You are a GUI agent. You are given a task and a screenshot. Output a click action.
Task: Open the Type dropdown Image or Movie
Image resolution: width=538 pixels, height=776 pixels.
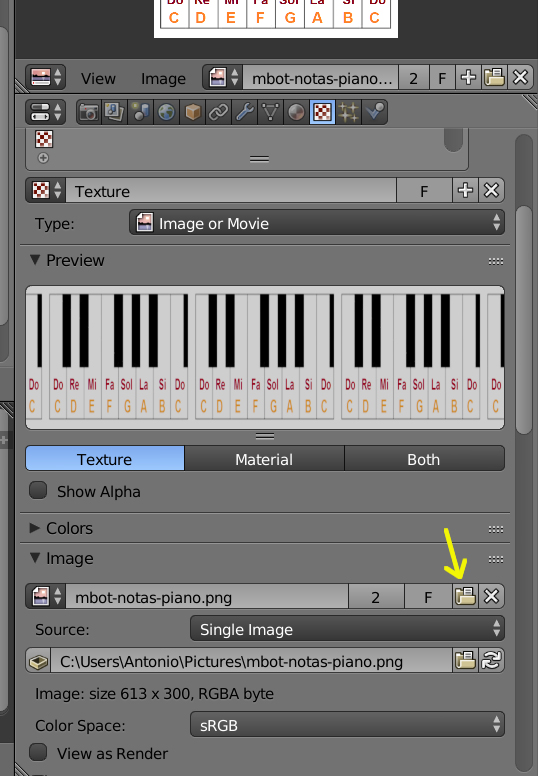click(317, 223)
